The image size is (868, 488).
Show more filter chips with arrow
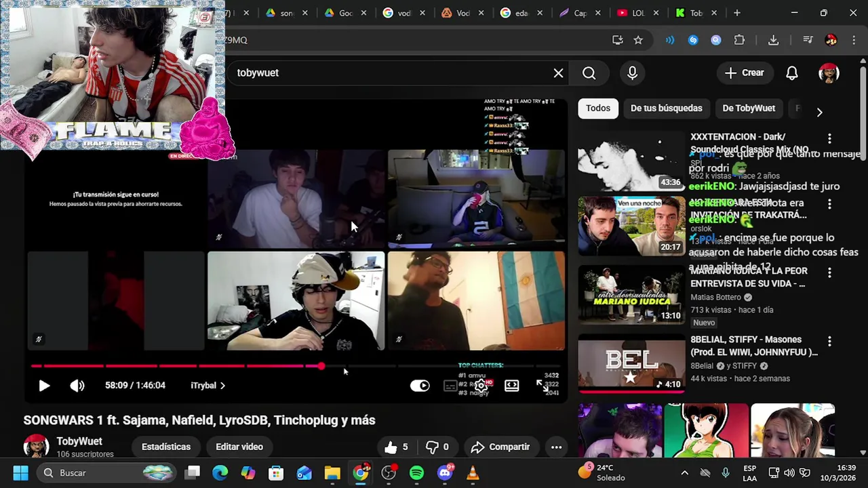click(x=819, y=112)
